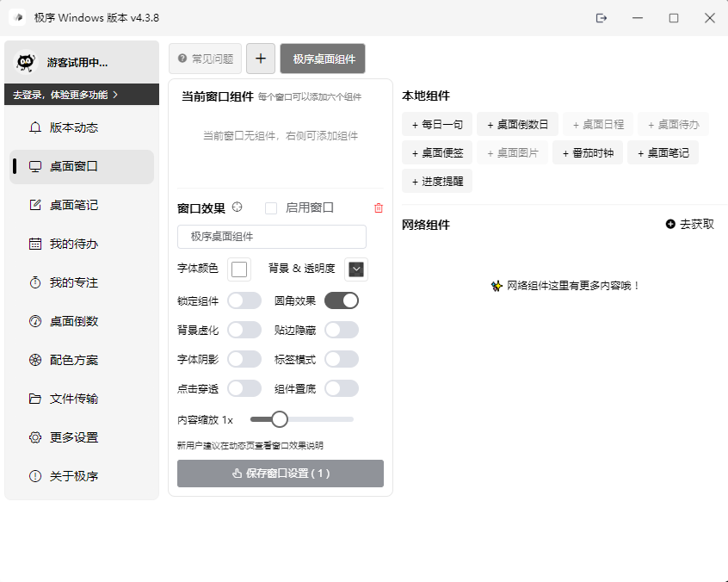728x582 pixels.
Task: Click the 桌面笔记 edit icon
Action: 35,205
